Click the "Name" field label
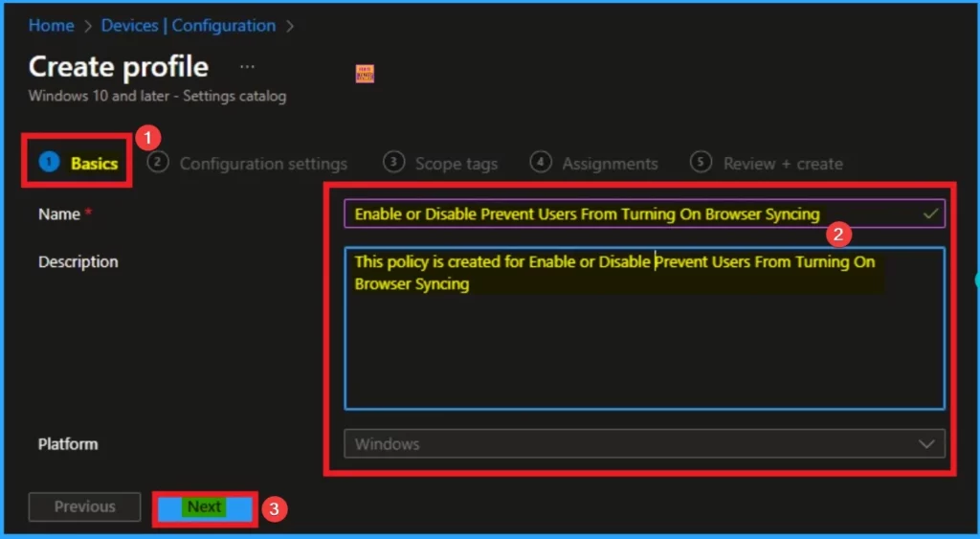 pos(59,213)
